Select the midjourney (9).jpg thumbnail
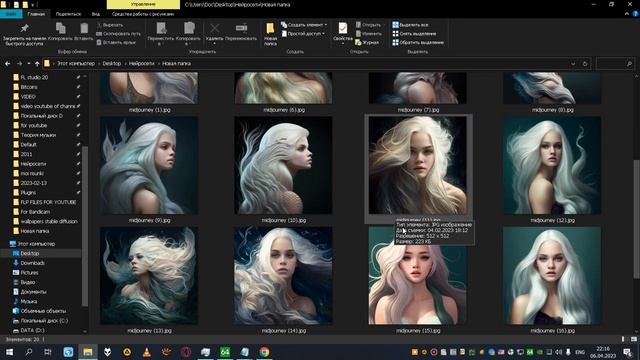Screen dimensions: 640x360 pyautogui.click(x=149, y=165)
